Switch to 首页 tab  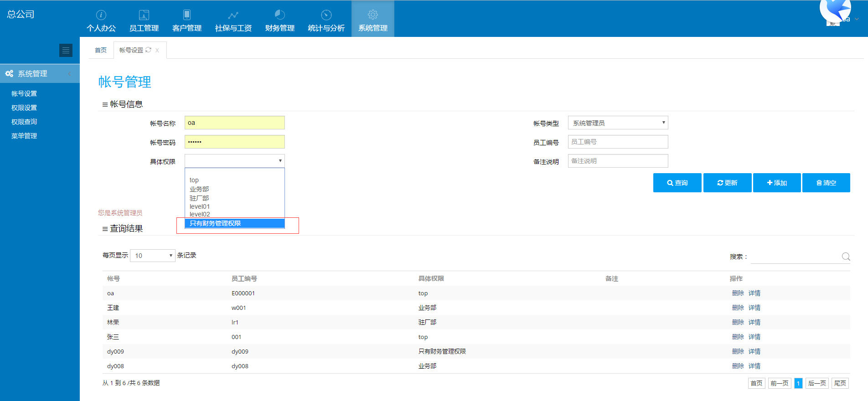101,50
